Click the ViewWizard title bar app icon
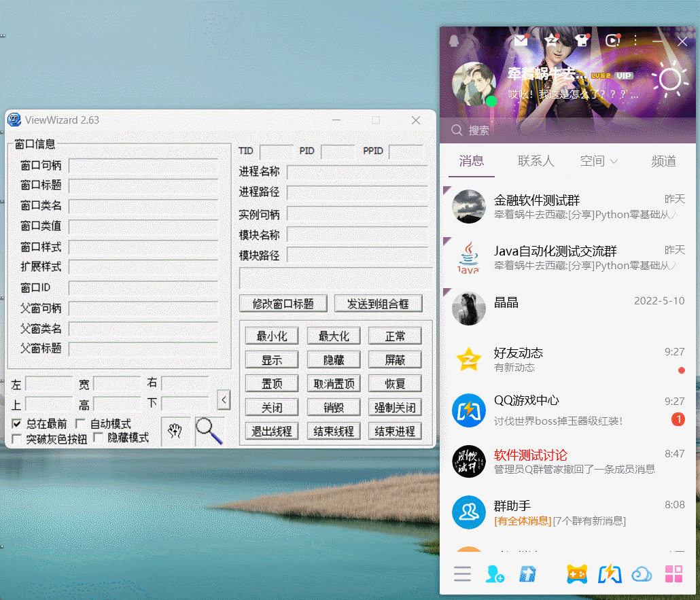Screen dimensions: 700x600 [x=15, y=120]
